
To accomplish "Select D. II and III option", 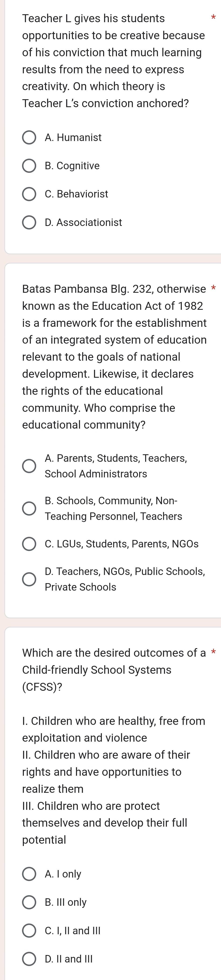I will [x=29, y=959].
